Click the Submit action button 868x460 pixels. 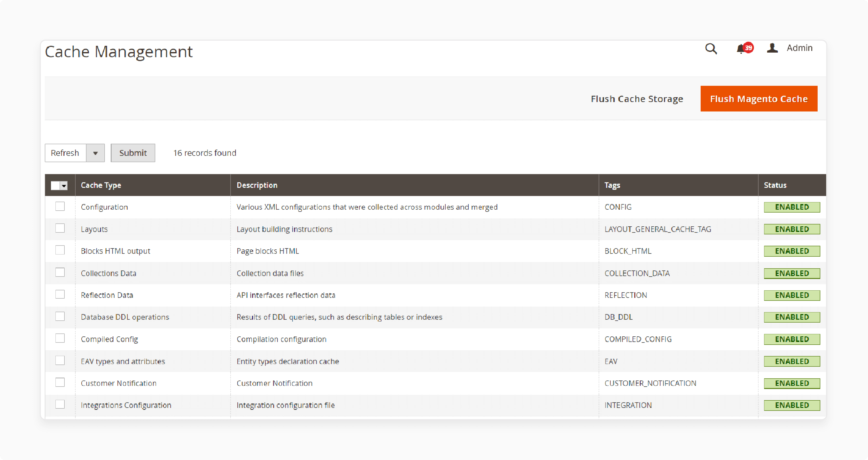133,153
